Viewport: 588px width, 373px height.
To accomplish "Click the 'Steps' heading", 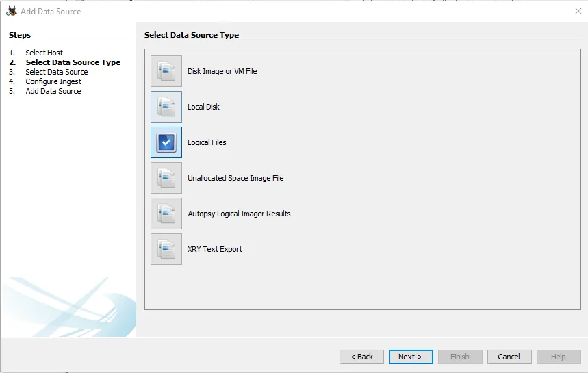I will pyautogui.click(x=20, y=35).
